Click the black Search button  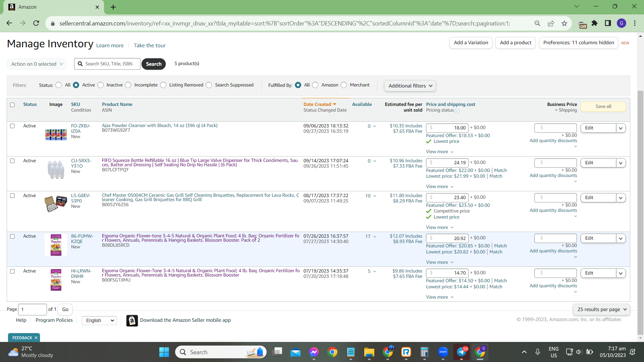[154, 64]
